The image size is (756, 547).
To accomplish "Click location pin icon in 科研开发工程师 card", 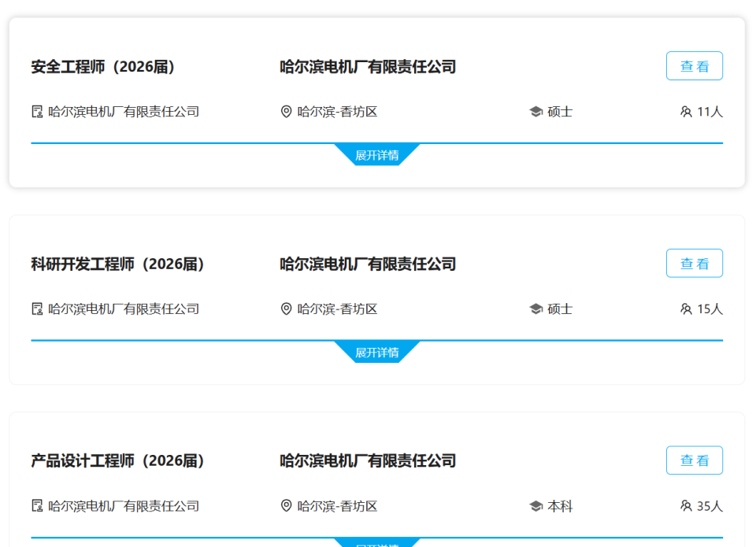I will (286, 309).
